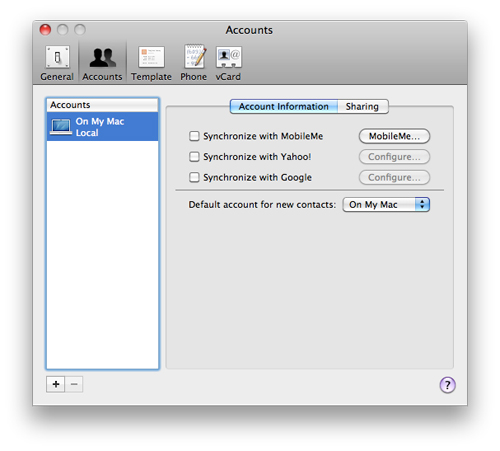
Task: Select On My Mac Local account
Action: pos(102,127)
